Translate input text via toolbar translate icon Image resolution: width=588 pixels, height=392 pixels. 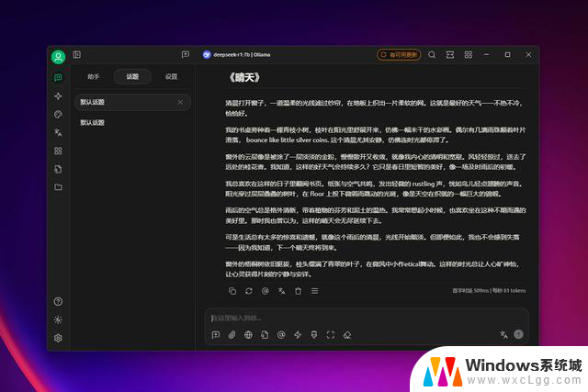click(x=503, y=334)
